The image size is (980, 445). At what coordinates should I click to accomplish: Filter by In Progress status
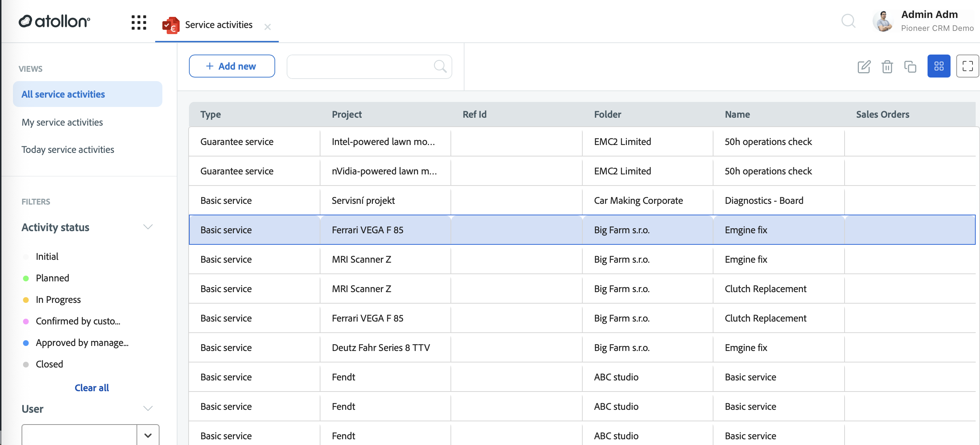point(58,300)
